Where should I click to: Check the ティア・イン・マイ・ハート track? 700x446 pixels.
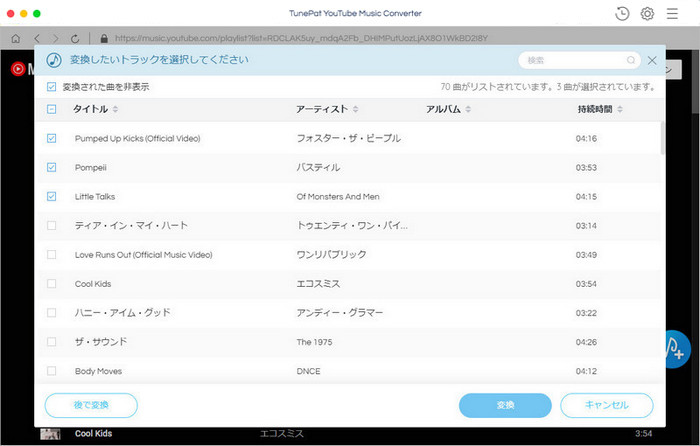coord(51,225)
